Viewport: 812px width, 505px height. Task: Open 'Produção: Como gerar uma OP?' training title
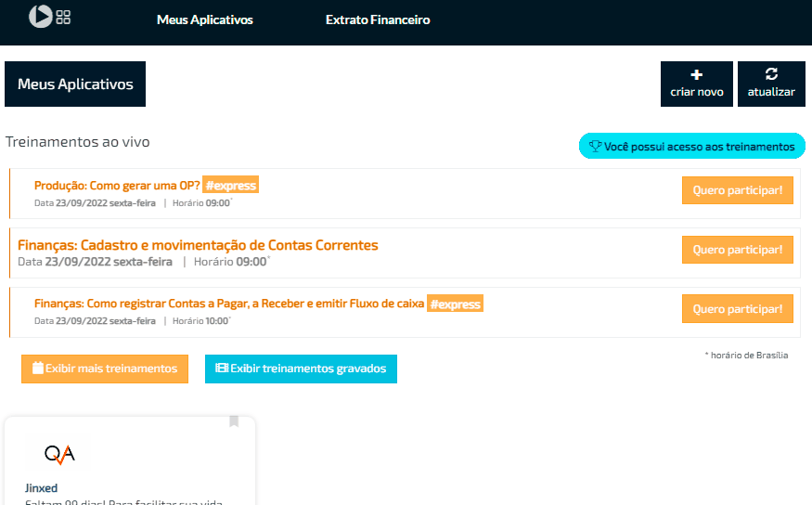pos(117,185)
